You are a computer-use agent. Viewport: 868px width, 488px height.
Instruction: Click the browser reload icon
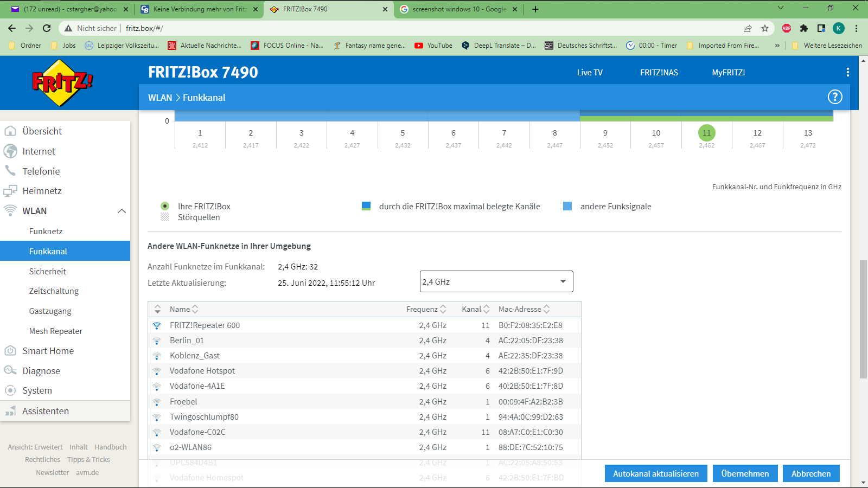[47, 28]
